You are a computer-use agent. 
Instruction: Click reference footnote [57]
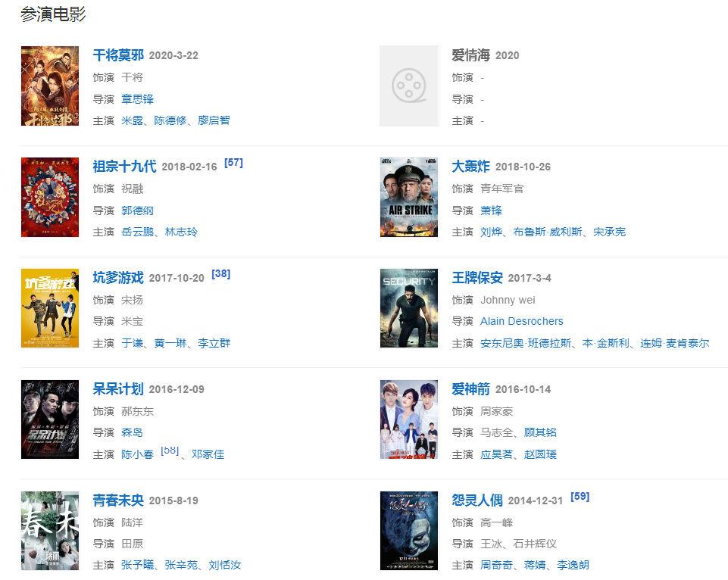(x=233, y=163)
